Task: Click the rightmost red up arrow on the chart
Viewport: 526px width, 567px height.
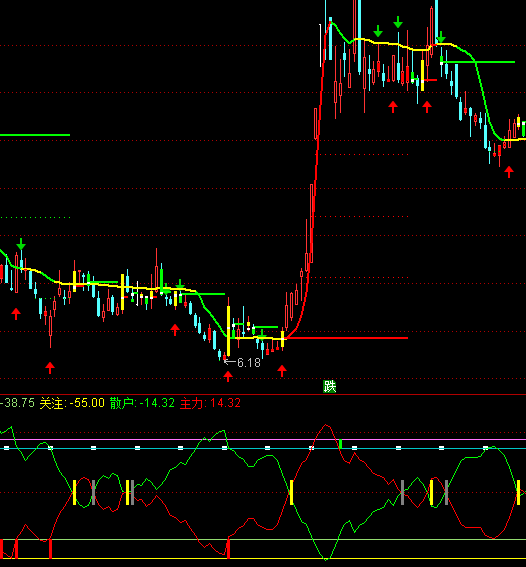Action: click(509, 172)
